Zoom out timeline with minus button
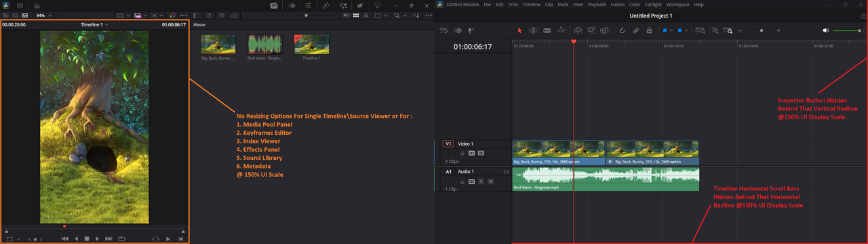868x244 pixels. (740, 30)
